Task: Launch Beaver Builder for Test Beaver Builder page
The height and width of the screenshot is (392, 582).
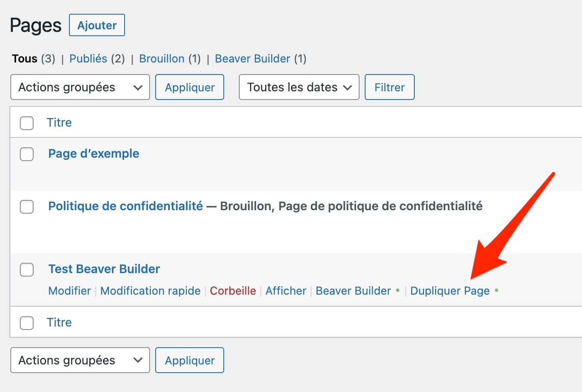Action: click(353, 291)
